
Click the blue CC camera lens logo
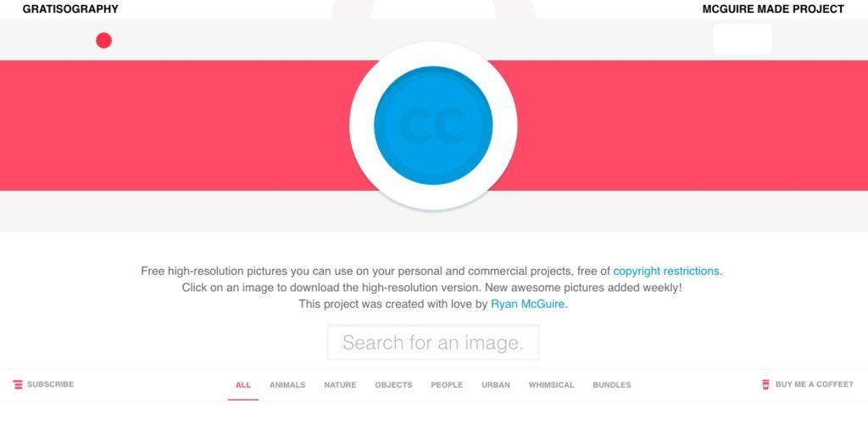pyautogui.click(x=433, y=126)
